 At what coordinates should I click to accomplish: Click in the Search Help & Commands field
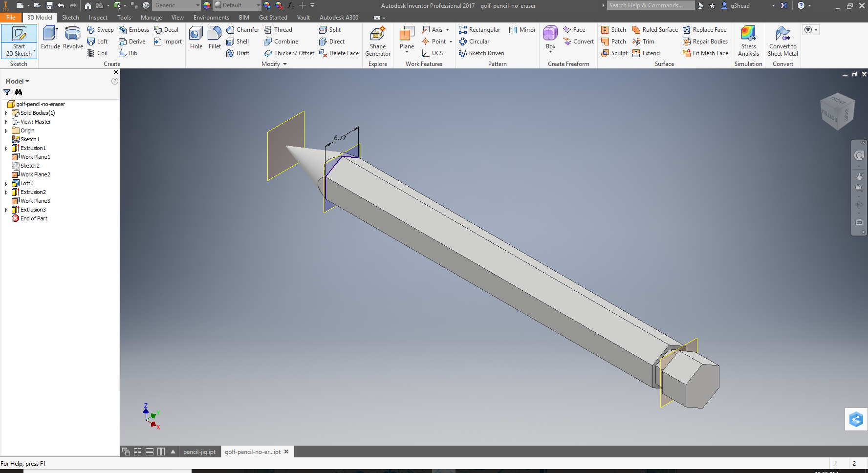(651, 5)
